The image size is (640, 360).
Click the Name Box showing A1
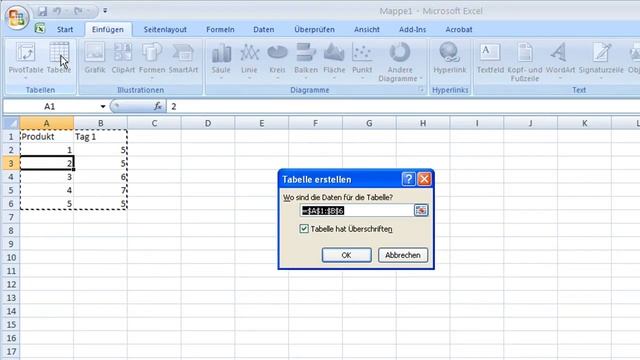(x=51, y=107)
